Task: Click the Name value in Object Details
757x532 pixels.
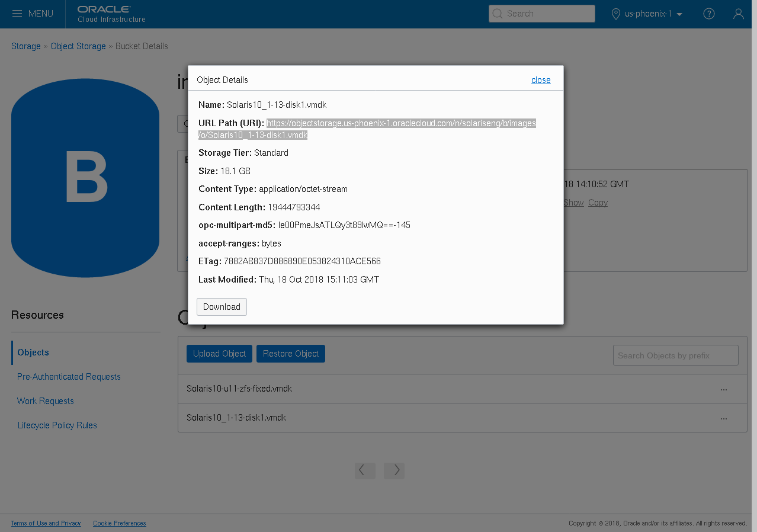Action: pyautogui.click(x=277, y=105)
